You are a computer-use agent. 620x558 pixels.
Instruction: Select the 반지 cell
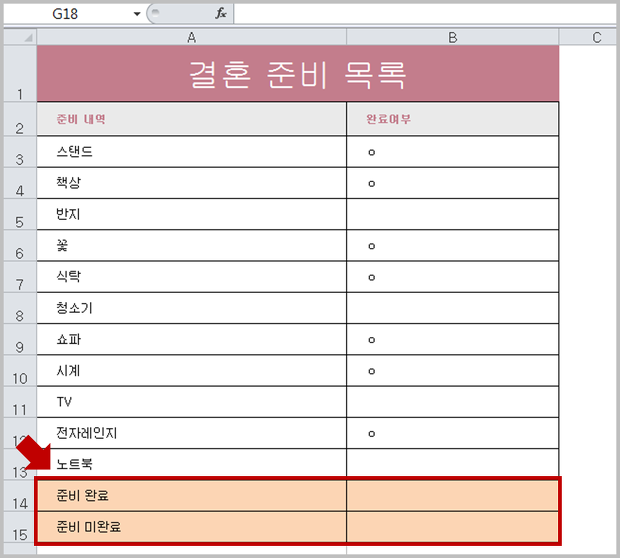tap(191, 214)
